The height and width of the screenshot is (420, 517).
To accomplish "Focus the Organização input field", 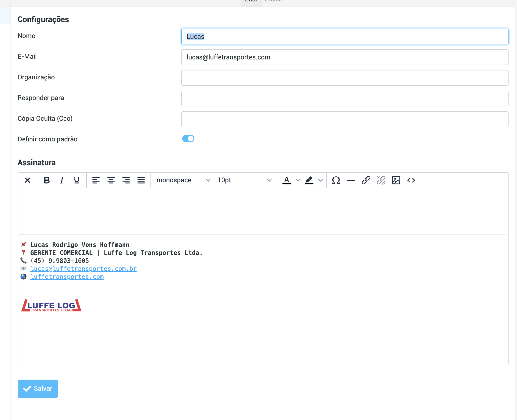I will tap(345, 78).
